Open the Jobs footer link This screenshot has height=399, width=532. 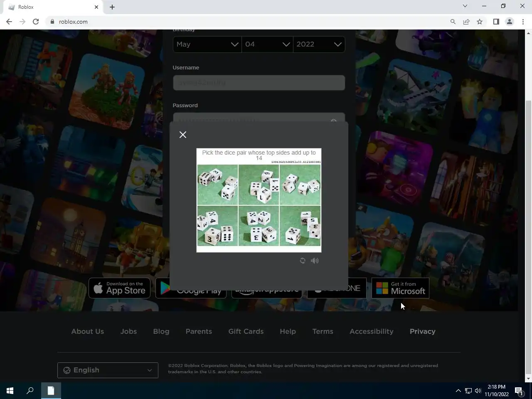128,331
